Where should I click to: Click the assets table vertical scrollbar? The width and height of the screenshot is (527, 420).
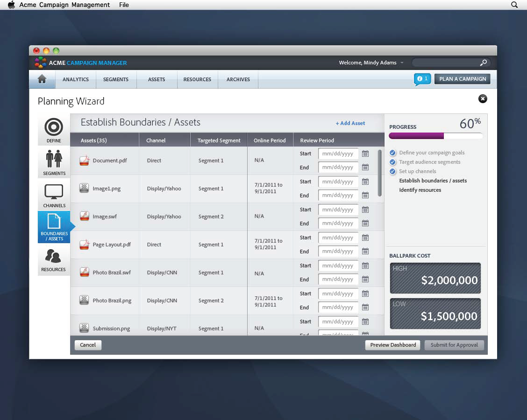(x=380, y=173)
